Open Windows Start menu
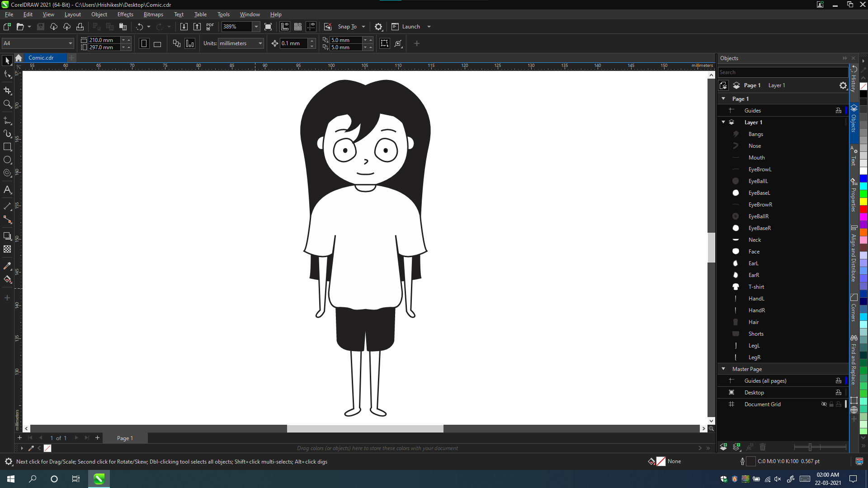 (x=11, y=479)
